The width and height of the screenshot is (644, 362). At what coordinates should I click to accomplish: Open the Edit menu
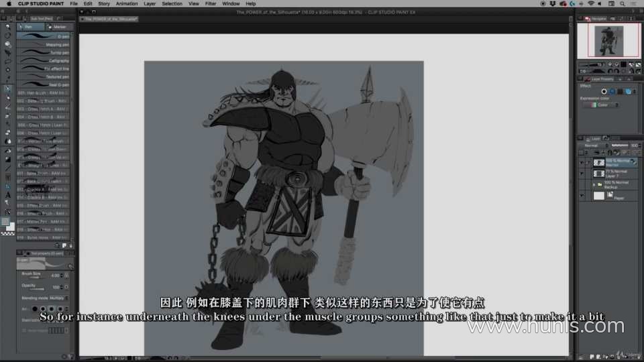(88, 3)
